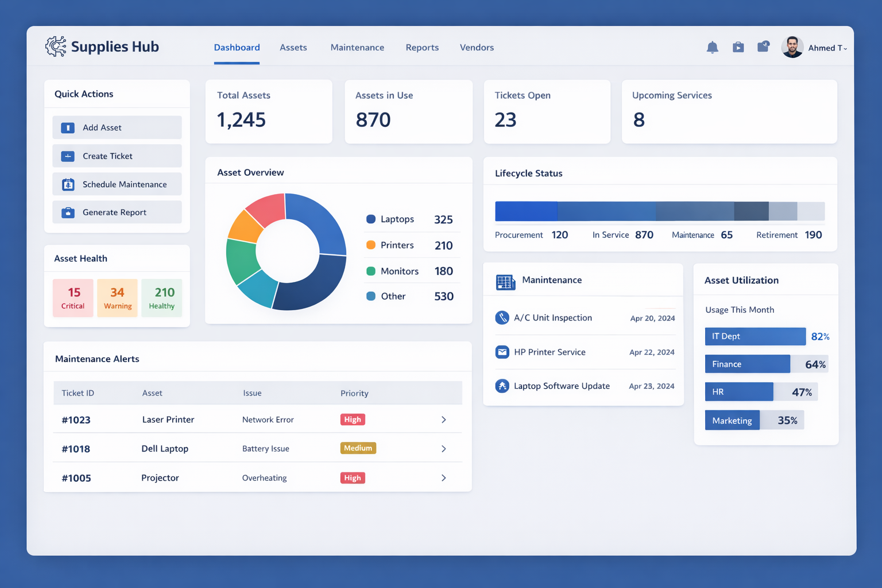Click the Schedule Maintenance button
Screen dimensions: 882x588
[117, 184]
